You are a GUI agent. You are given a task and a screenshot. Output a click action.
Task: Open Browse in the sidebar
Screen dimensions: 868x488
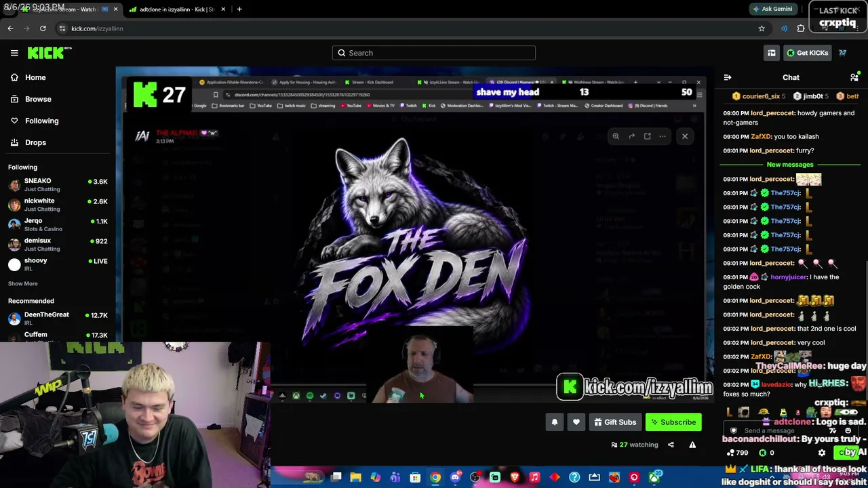point(38,99)
